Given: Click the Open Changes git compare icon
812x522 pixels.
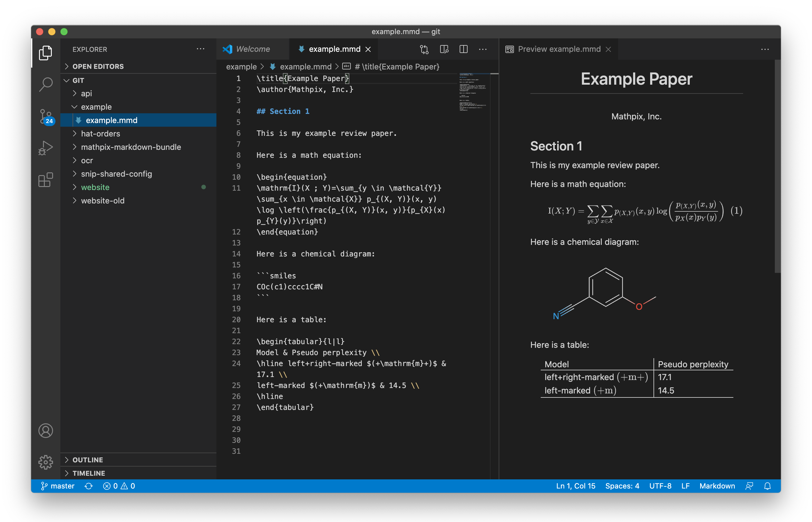Looking at the screenshot, I should [424, 49].
